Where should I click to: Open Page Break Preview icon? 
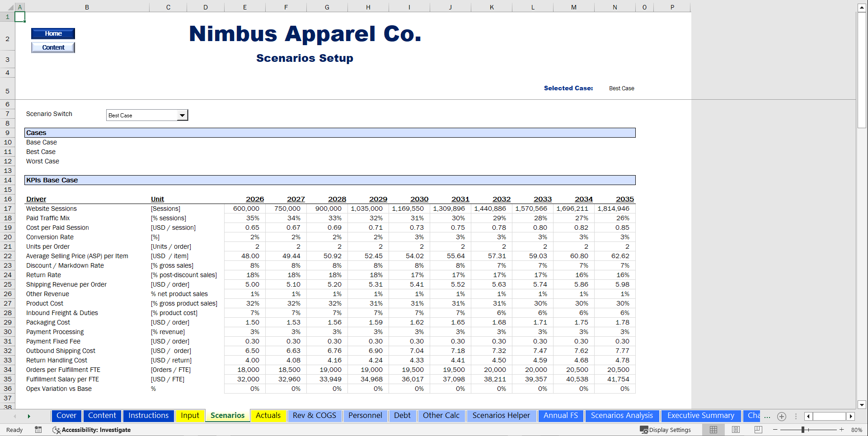[758, 430]
